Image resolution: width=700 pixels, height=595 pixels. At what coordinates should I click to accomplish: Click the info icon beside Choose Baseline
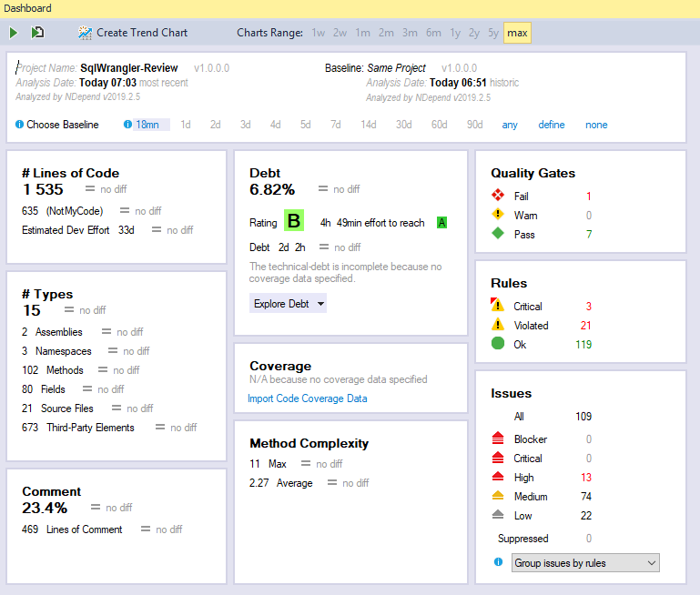click(x=20, y=125)
